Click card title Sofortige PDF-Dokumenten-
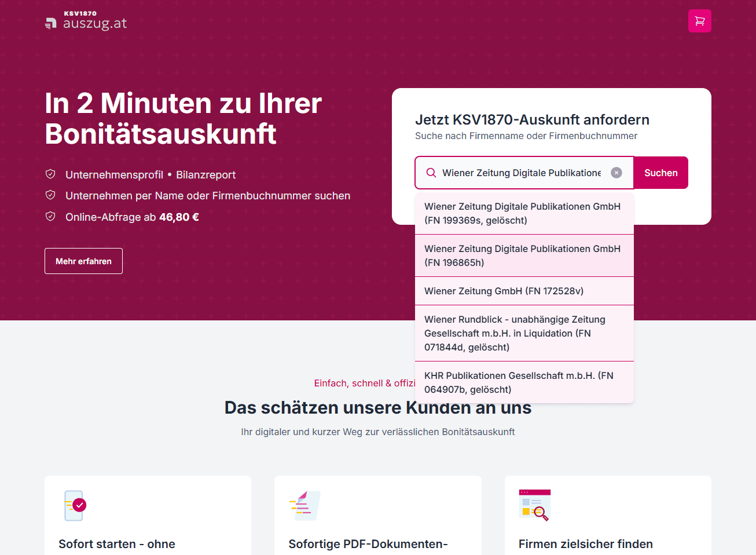Viewport: 756px width, 555px height. (x=368, y=544)
